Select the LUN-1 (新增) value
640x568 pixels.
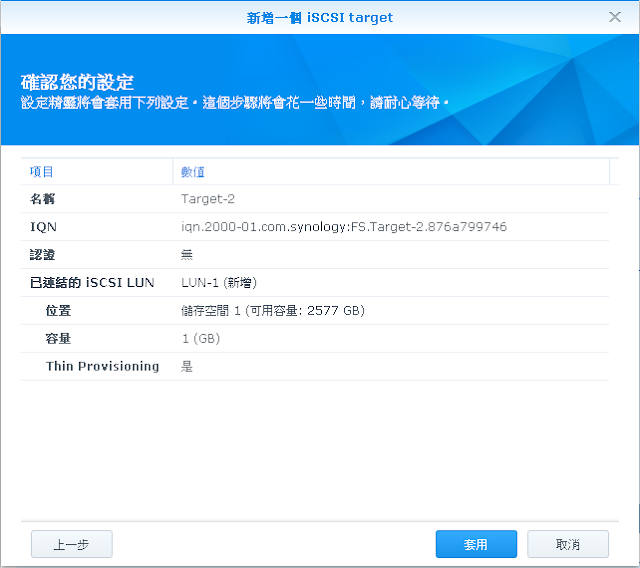tap(219, 282)
